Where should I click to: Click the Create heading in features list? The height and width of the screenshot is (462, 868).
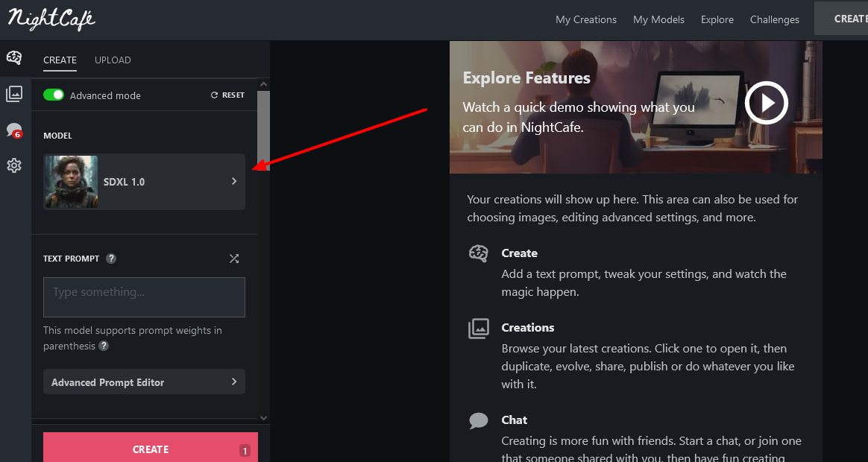pyautogui.click(x=519, y=253)
